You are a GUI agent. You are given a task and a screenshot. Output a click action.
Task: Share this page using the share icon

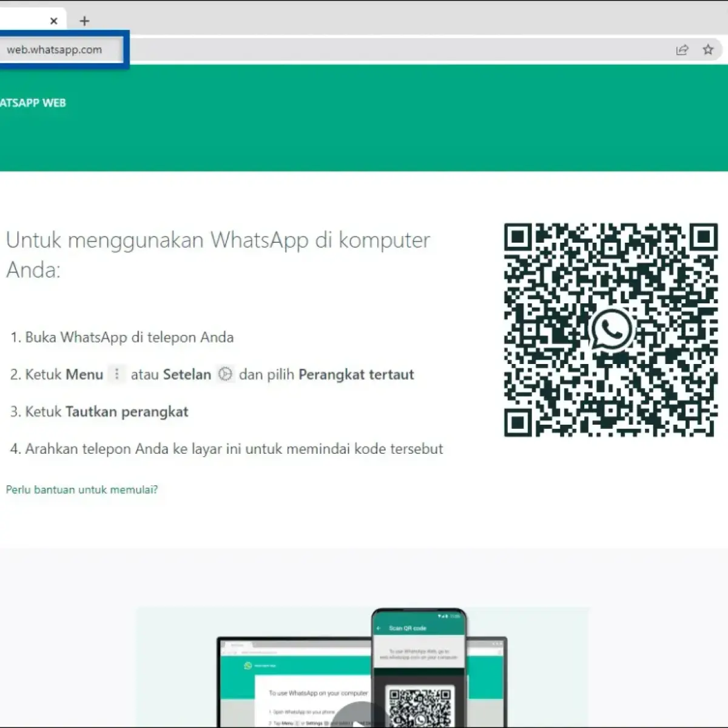pos(682,50)
